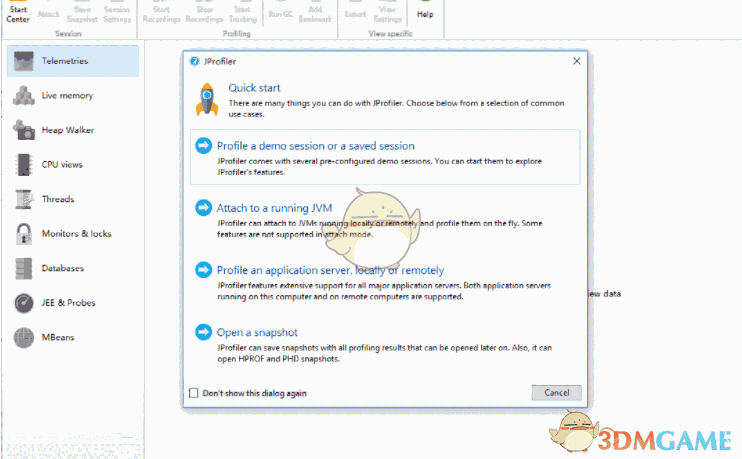Click Start Recordings in the toolbar

tap(161, 13)
